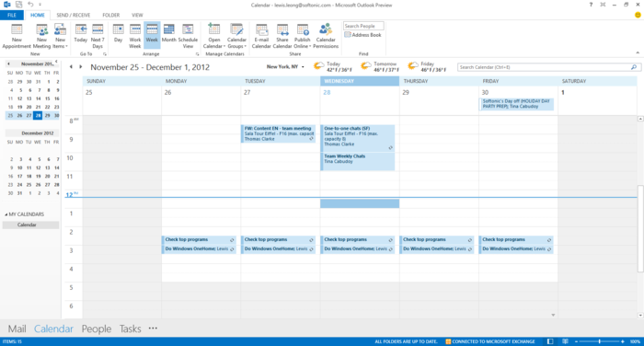The image size is (644, 346).
Task: Click the New Meeting icon
Action: (x=41, y=36)
